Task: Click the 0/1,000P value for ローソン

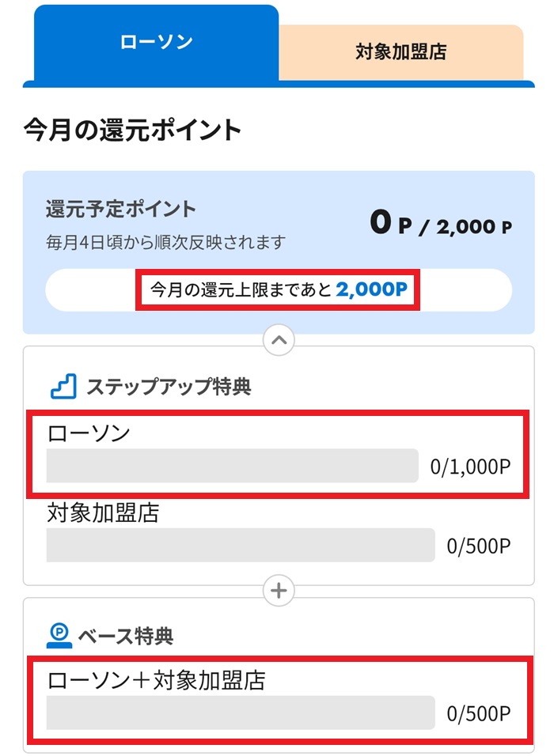Action: tap(470, 467)
